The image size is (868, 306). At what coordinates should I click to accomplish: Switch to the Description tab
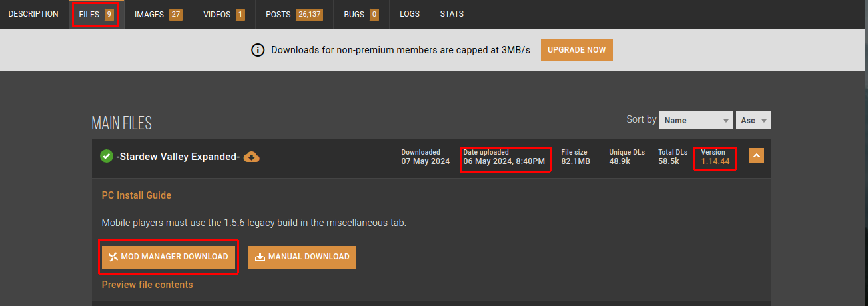tap(33, 14)
